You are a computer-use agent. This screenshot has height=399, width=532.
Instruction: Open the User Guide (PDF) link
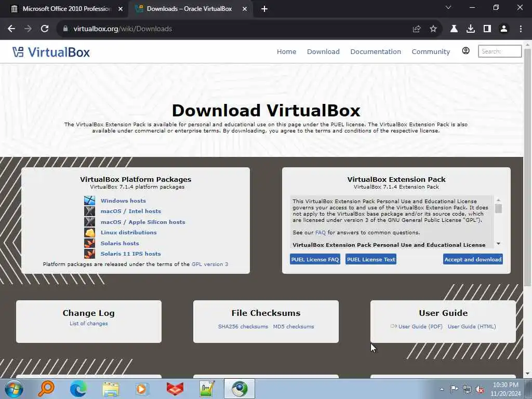[x=420, y=326]
